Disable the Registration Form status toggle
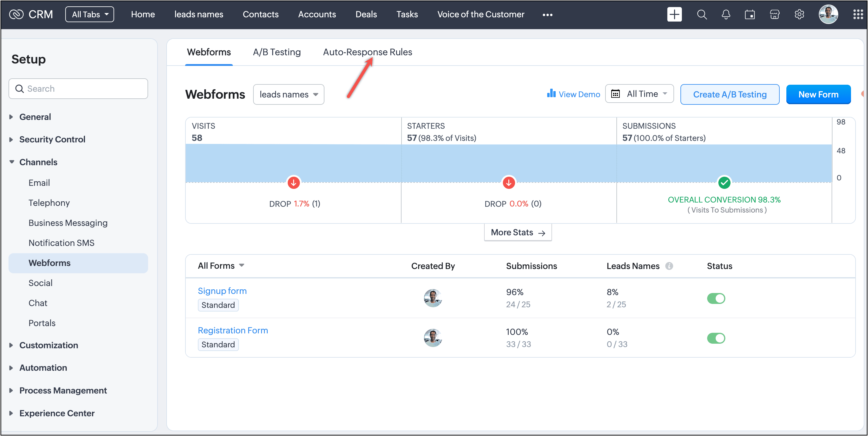Screen dimensions: 868x436 click(716, 338)
